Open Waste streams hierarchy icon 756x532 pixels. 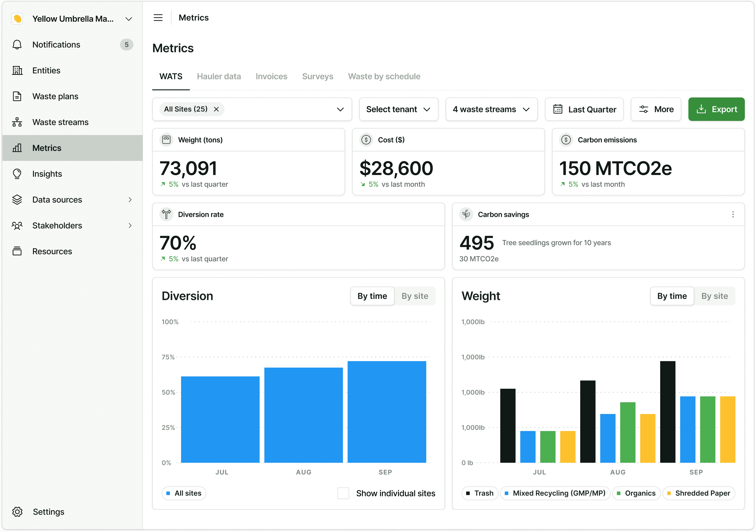point(17,122)
